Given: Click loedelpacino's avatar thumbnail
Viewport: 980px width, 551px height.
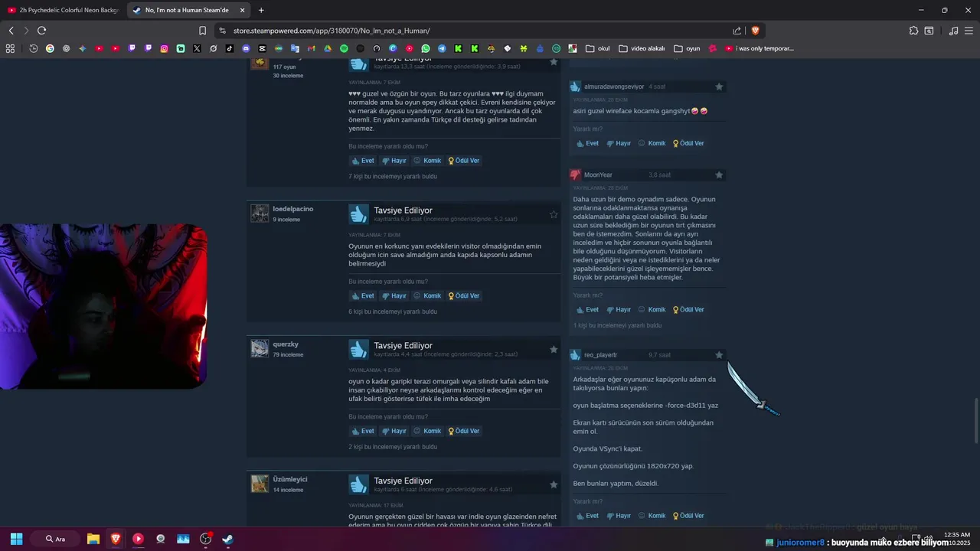Looking at the screenshot, I should click(260, 214).
